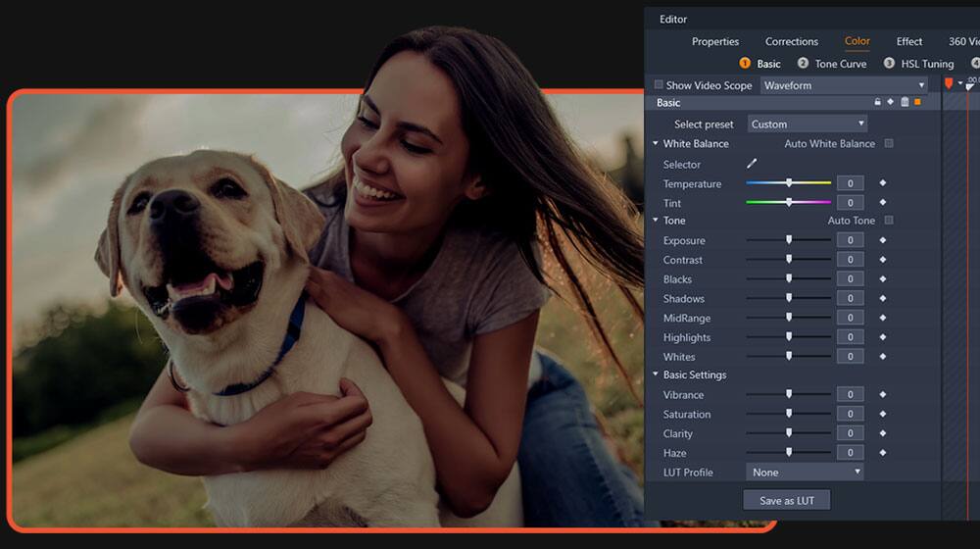Open the Select preset Custom dropdown
The width and height of the screenshot is (980, 549).
(x=808, y=124)
